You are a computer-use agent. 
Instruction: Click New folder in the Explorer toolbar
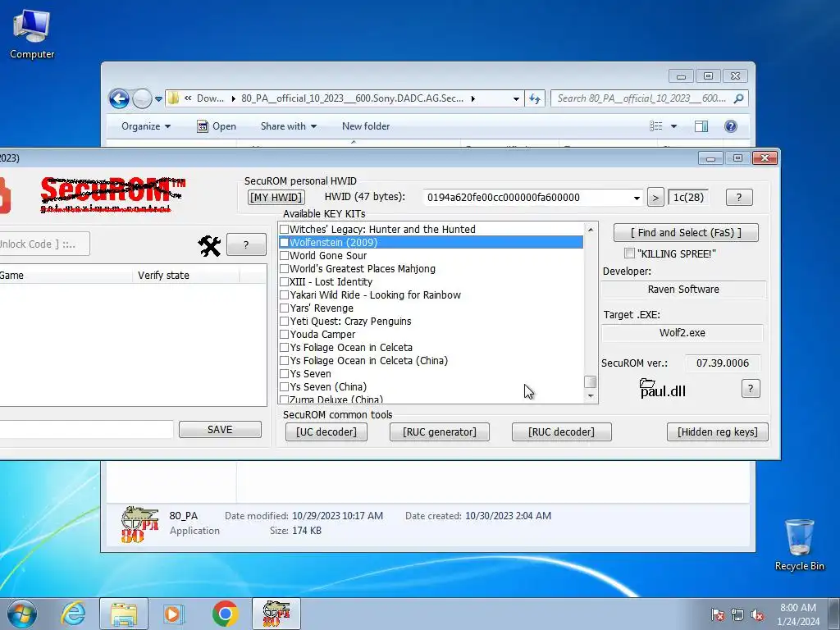point(366,126)
